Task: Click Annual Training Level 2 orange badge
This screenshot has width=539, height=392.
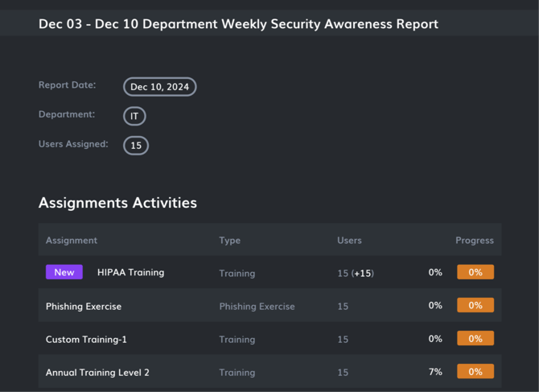Action: click(x=475, y=372)
